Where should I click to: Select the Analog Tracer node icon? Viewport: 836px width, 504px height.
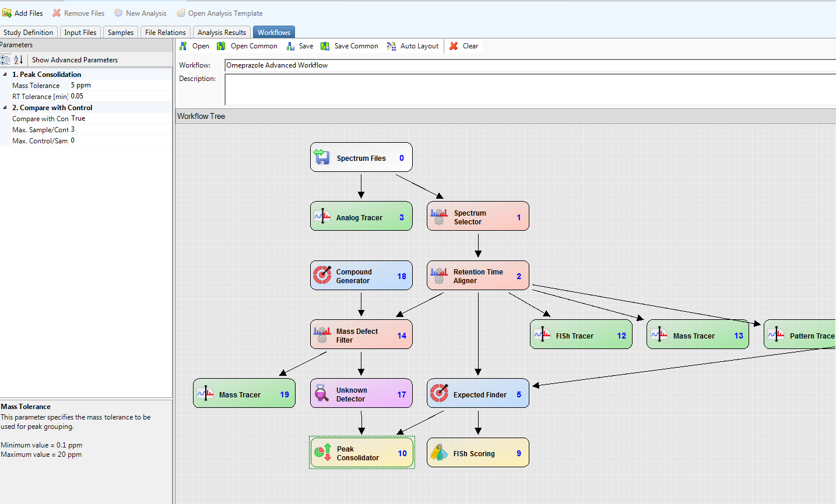pos(322,216)
